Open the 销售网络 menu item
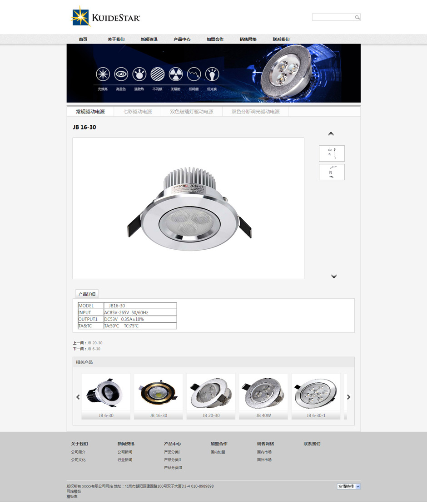Viewport: 427px width, 504px height. 248,39
